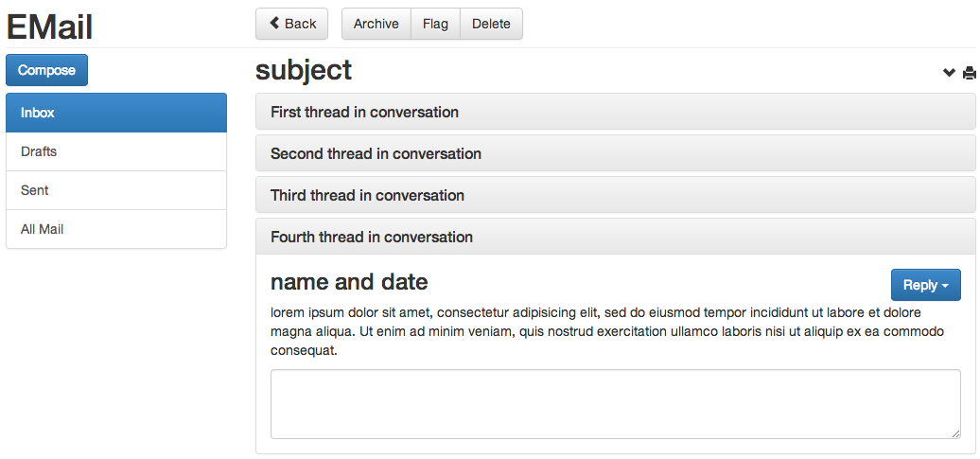Screen dimensions: 980x459
Task: Click the "name and date" heading
Action: [349, 281]
